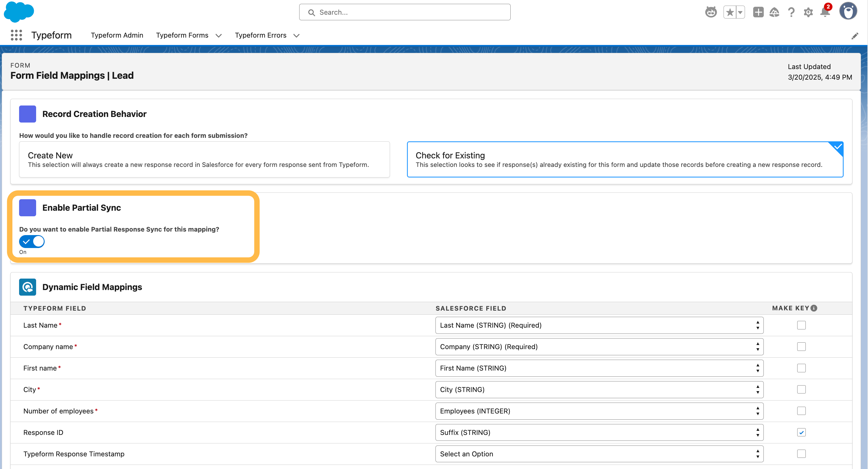Open the First name Salesforce field dropdown

599,368
